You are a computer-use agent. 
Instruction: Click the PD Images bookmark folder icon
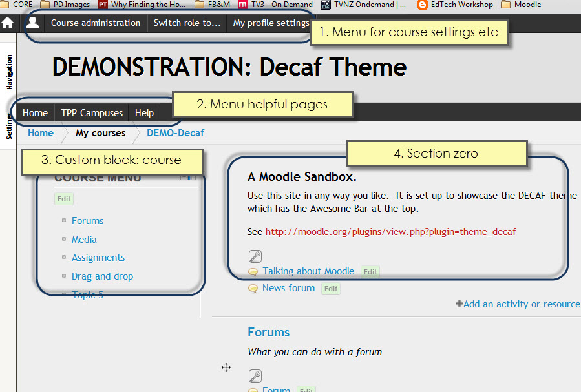point(45,5)
